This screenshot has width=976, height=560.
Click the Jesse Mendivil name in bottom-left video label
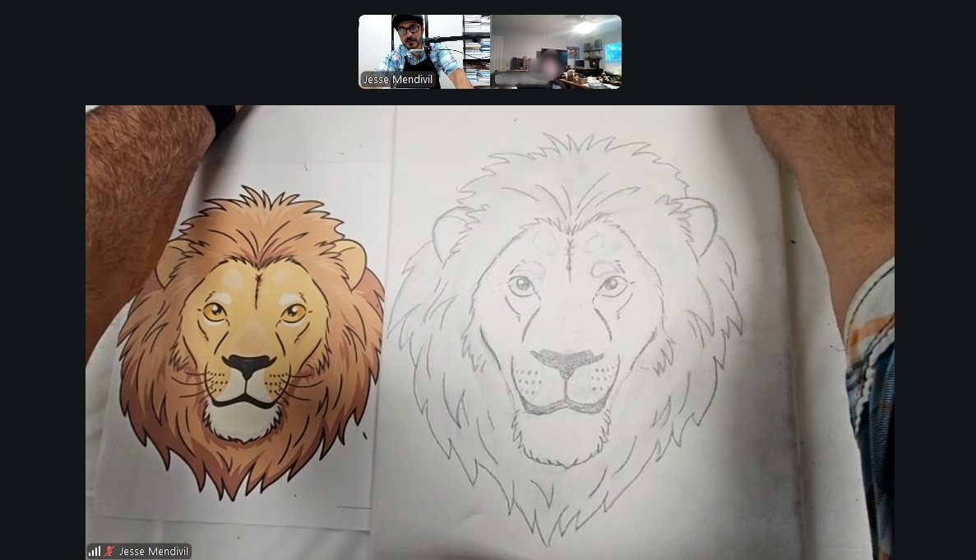[154, 551]
